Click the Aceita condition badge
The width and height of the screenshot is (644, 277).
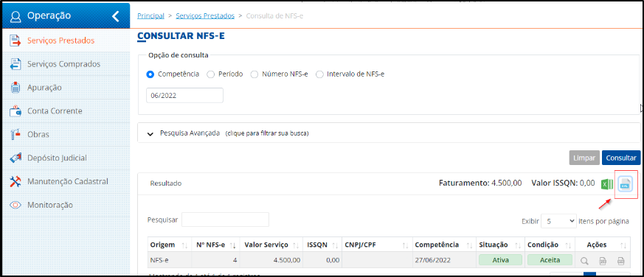click(x=550, y=260)
